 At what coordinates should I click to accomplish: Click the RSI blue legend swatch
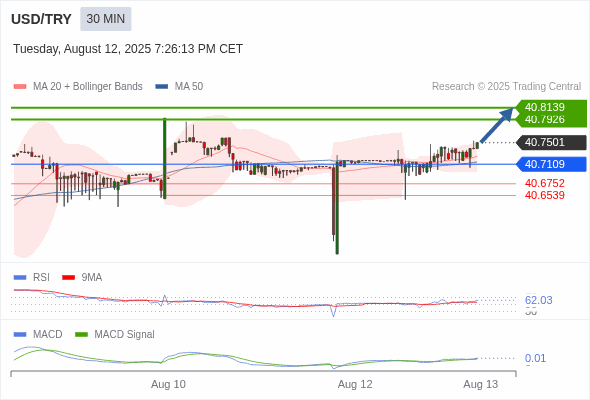tap(20, 278)
